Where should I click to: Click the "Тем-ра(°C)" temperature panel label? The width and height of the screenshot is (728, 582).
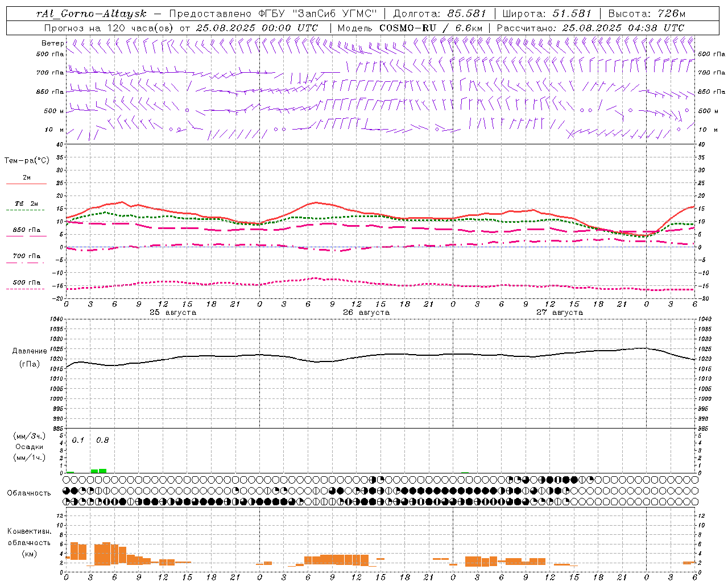27,161
